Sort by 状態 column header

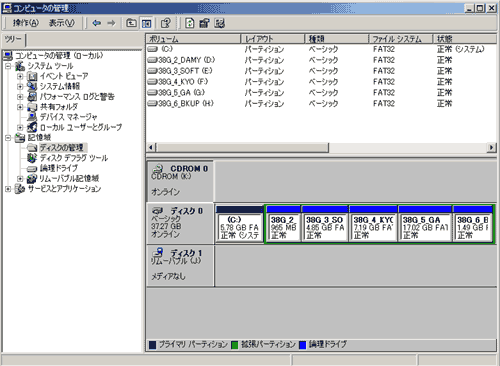465,39
